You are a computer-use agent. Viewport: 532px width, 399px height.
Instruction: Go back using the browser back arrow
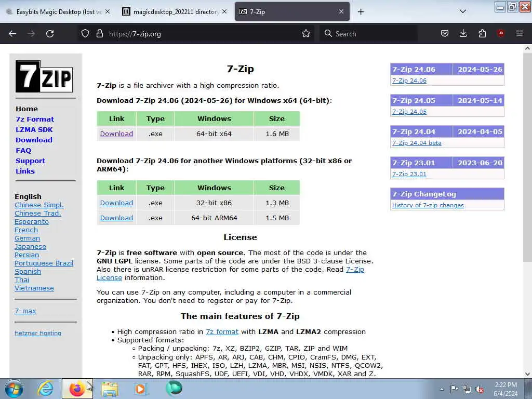(x=12, y=34)
